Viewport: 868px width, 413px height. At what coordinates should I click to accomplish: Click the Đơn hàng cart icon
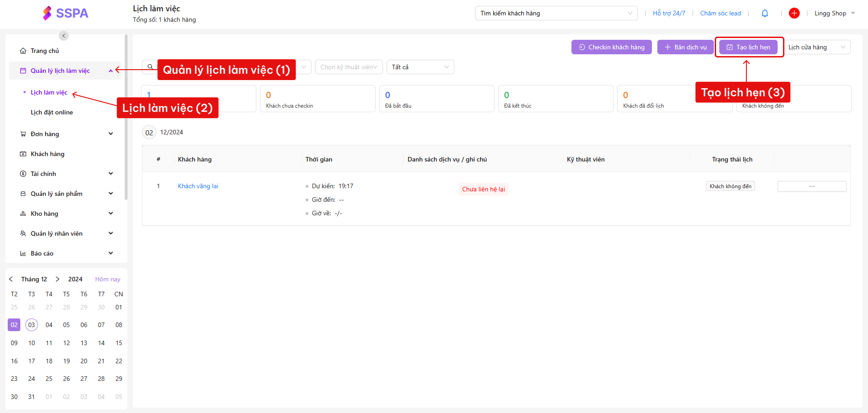(23, 134)
